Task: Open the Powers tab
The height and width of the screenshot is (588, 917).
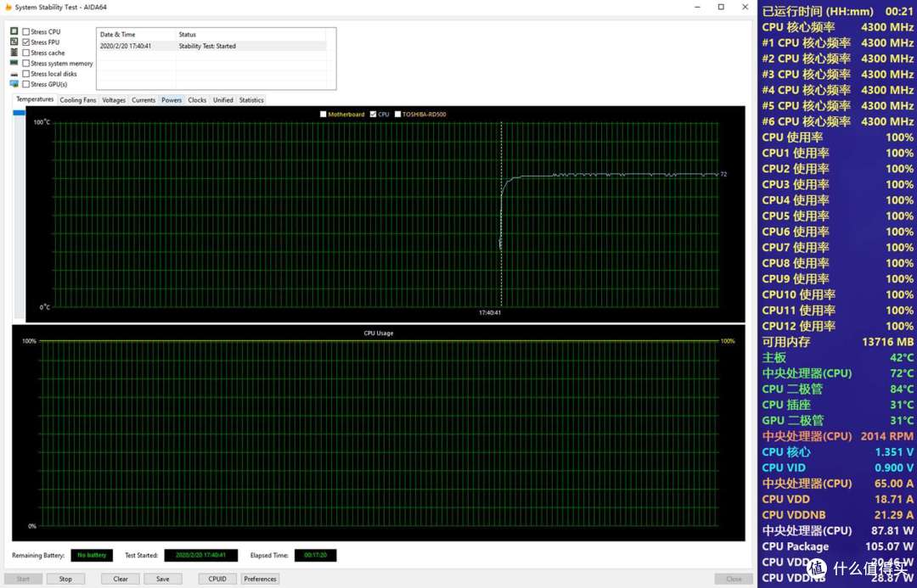Action: (172, 100)
